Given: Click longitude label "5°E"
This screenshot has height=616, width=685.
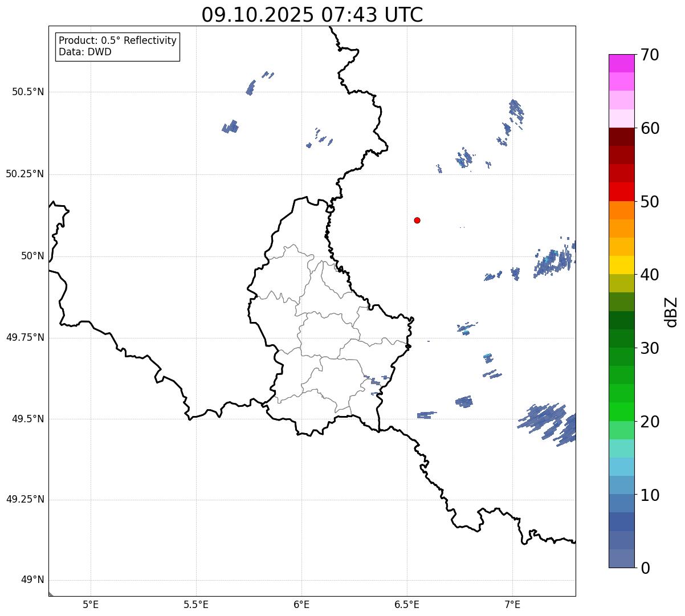Looking at the screenshot, I should [x=91, y=605].
